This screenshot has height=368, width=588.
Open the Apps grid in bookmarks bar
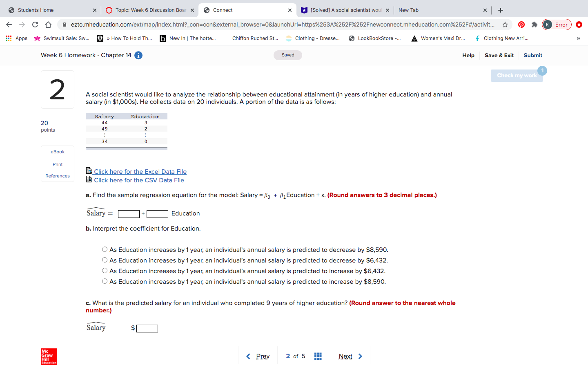pos(17,38)
